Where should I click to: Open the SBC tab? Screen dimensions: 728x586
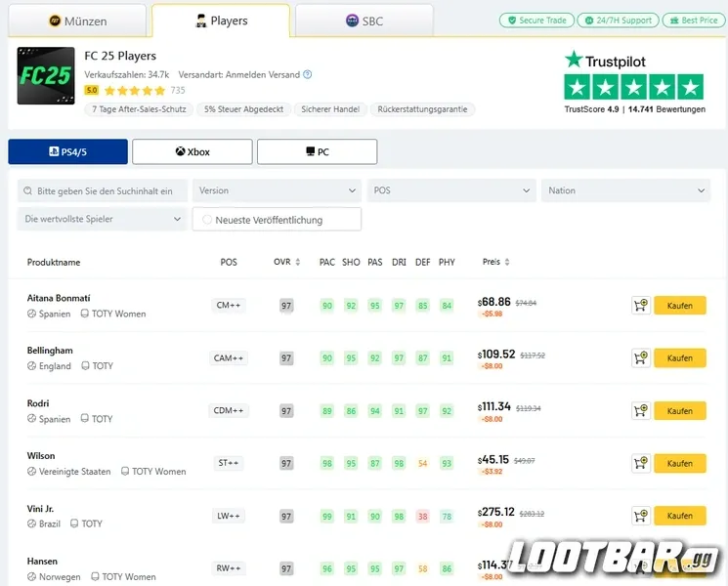tap(364, 21)
